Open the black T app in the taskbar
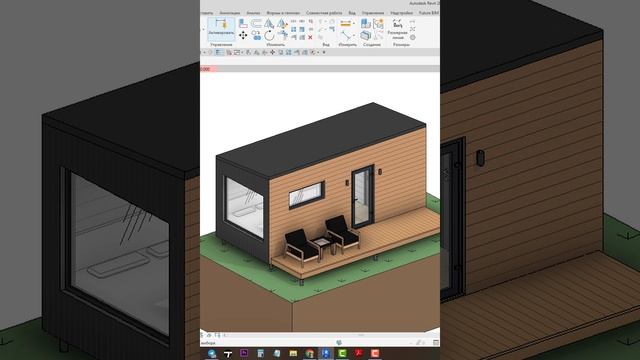640x360 pixels. pos(228,353)
